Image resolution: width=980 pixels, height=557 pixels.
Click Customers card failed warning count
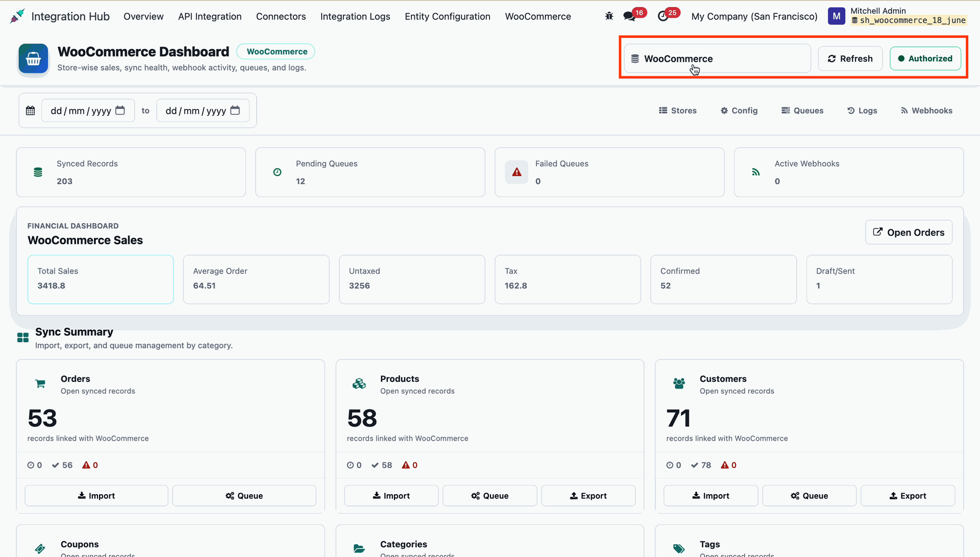tap(729, 465)
